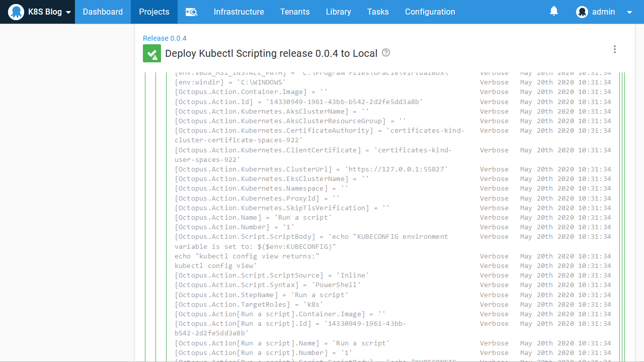Expand the K8S Blog space switcher
The height and width of the screenshot is (362, 644).
[x=68, y=13]
